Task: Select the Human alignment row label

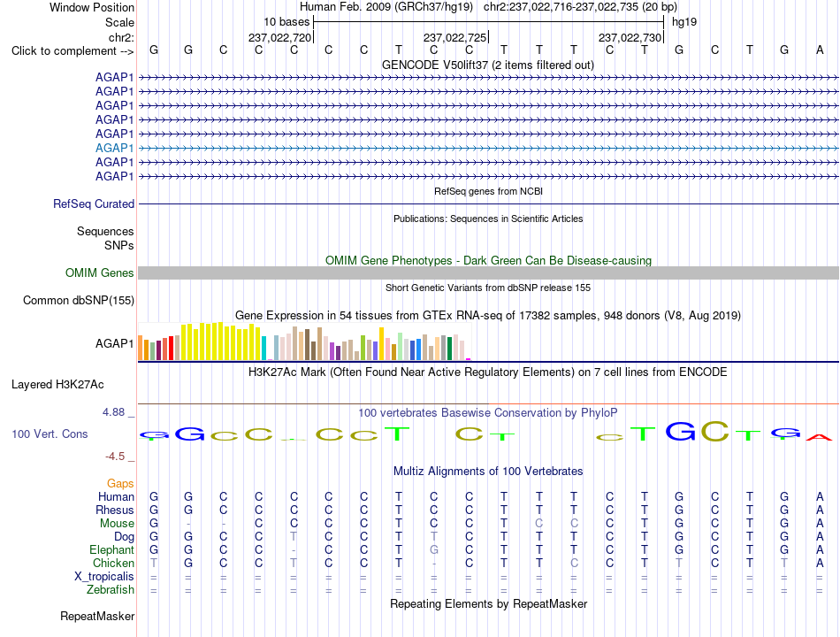Action: (116, 496)
